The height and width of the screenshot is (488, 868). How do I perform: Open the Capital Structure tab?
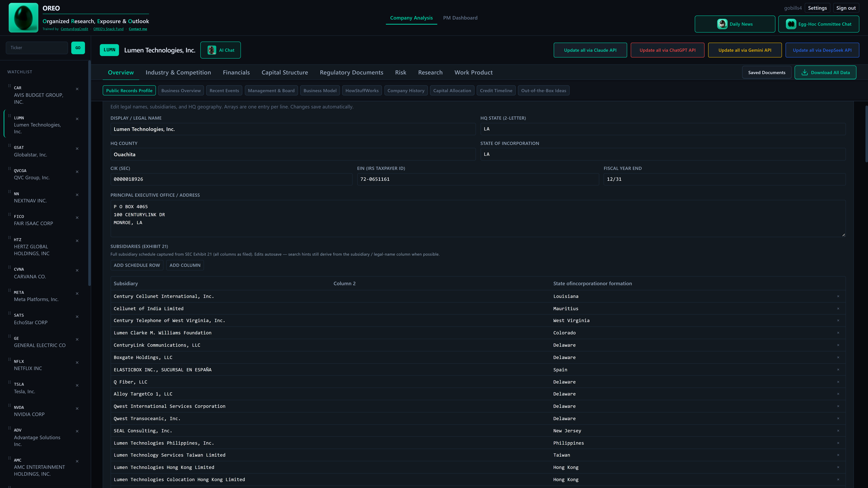(285, 72)
